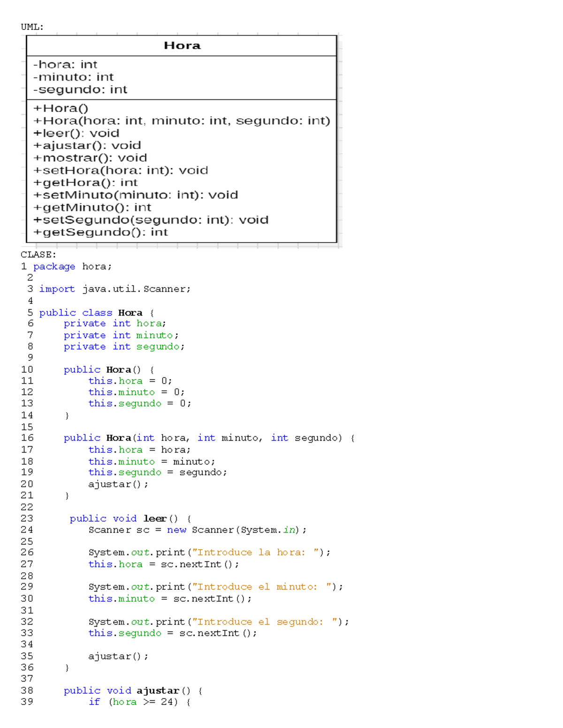Select the +setHora(hora: int): void entry
Screen dimensions: 563x728
click(x=120, y=170)
